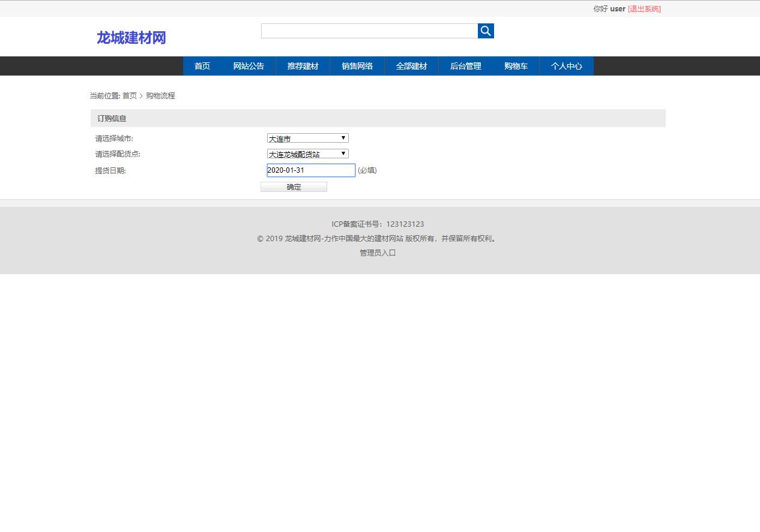Click the search magnifier icon
The image size is (760, 532).
click(485, 31)
